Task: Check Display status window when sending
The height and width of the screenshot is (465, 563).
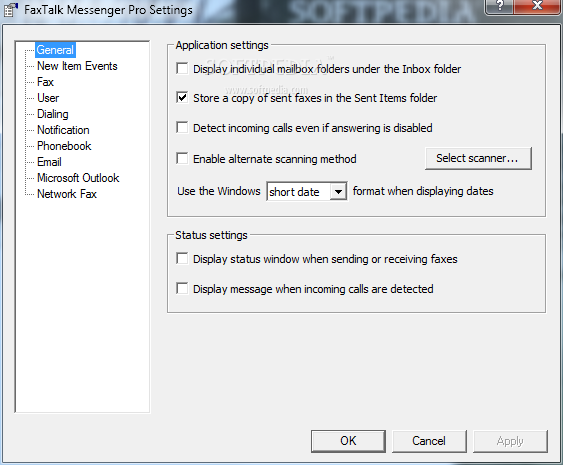Action: click(182, 259)
